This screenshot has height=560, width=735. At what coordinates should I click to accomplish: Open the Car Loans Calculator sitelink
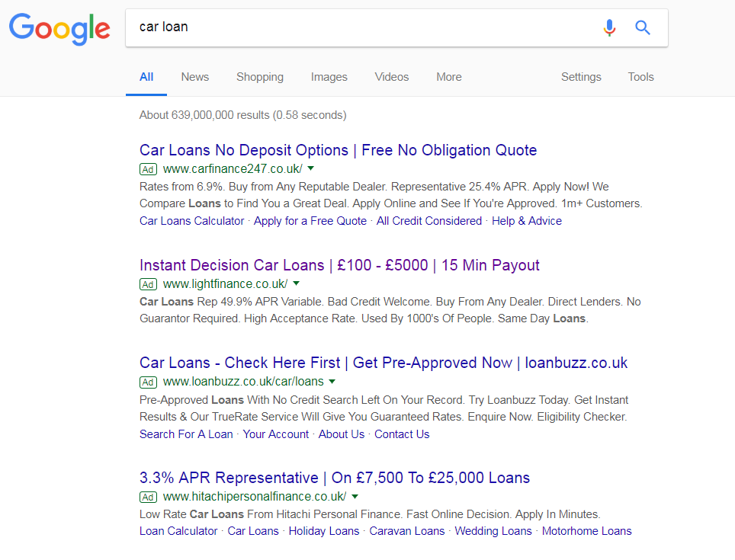coord(191,221)
